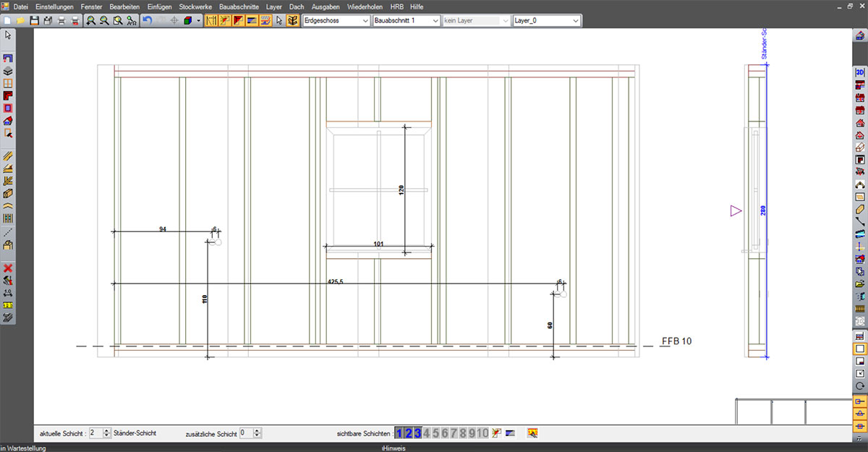Click the printer icon in toolbar

61,21
